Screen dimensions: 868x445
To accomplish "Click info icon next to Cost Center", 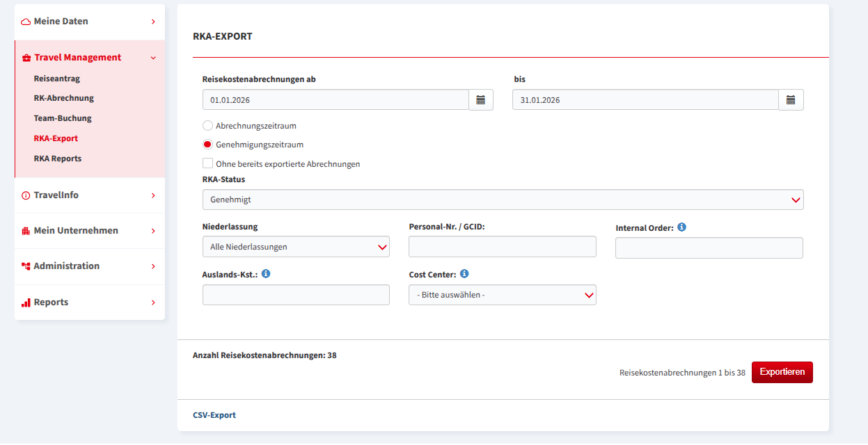I will pyautogui.click(x=464, y=274).
